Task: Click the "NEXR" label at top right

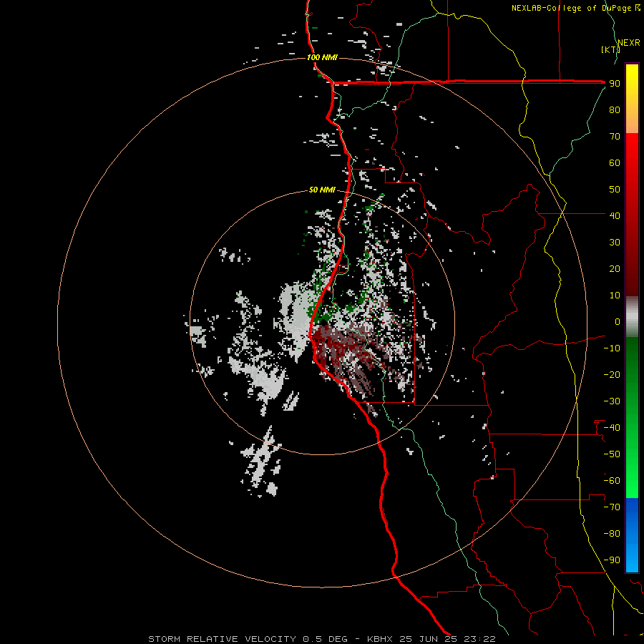Action: pyautogui.click(x=629, y=43)
